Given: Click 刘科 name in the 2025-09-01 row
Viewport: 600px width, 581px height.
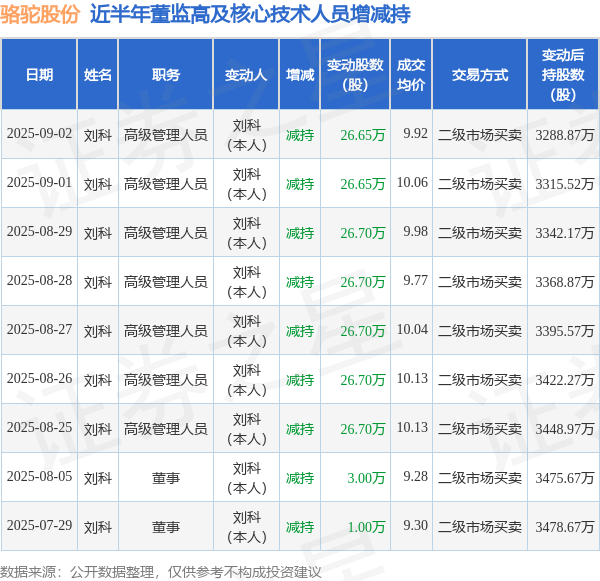Looking at the screenshot, I should pos(98,184).
